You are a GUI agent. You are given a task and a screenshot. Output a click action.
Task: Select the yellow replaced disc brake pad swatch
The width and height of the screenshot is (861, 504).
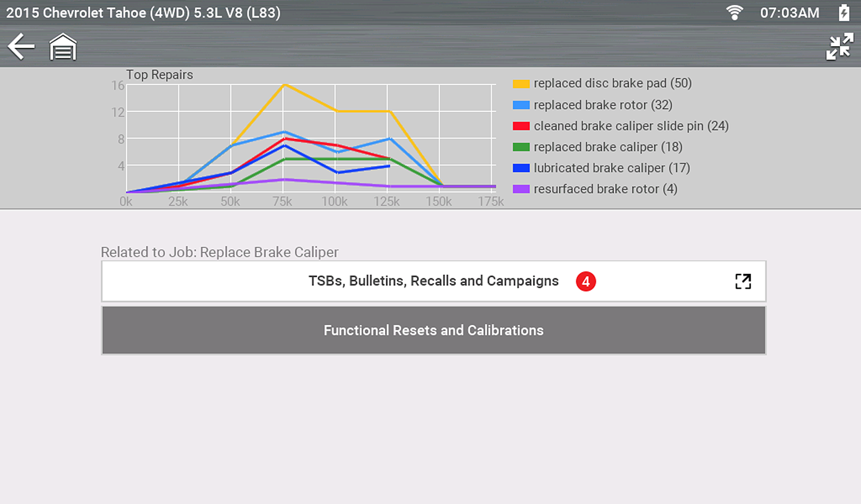click(x=521, y=84)
